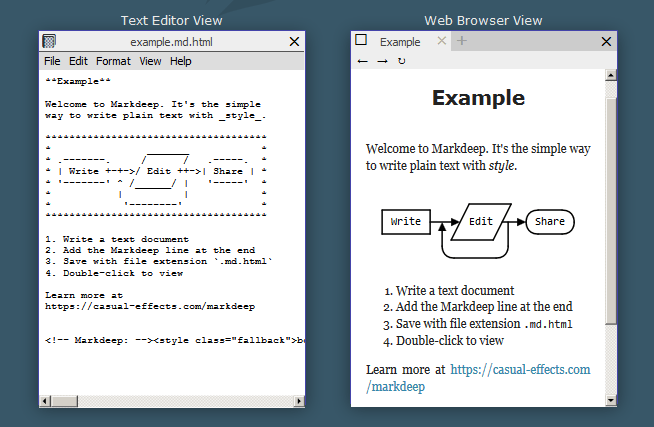Open the View menu
Screen dimensions: 654x427
tap(150, 61)
